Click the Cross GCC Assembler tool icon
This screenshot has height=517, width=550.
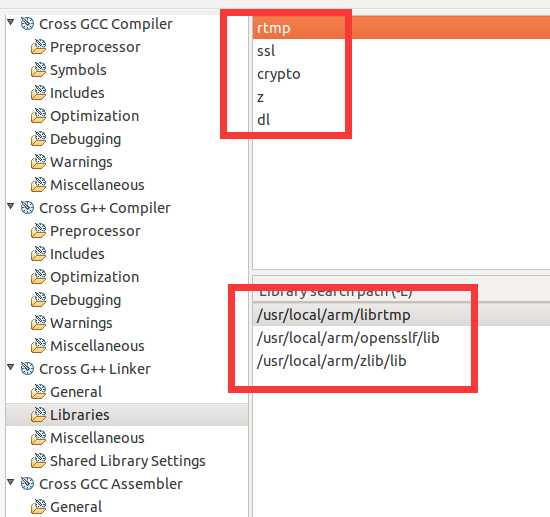(x=27, y=484)
